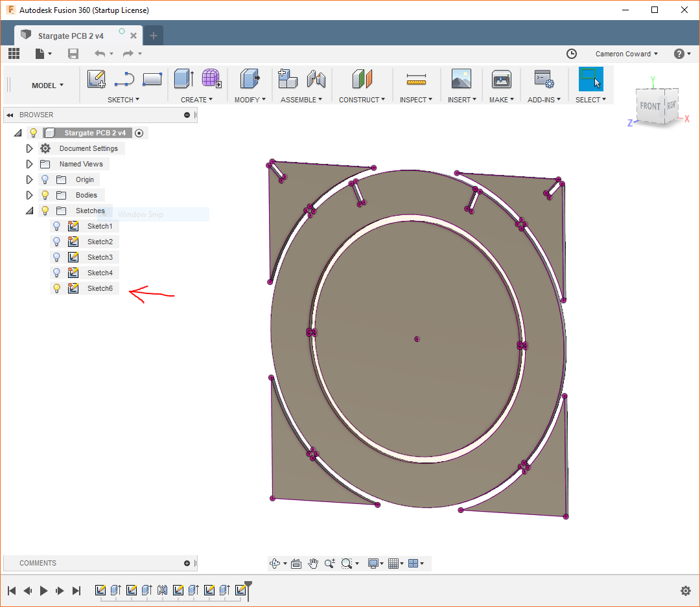Open the job status clock icon
The height and width of the screenshot is (607, 700).
point(572,54)
